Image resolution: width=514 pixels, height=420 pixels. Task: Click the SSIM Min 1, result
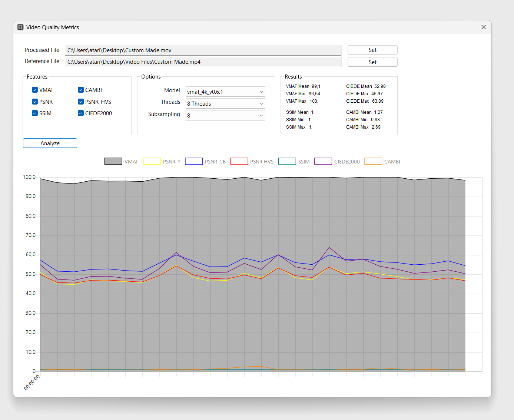pos(299,120)
